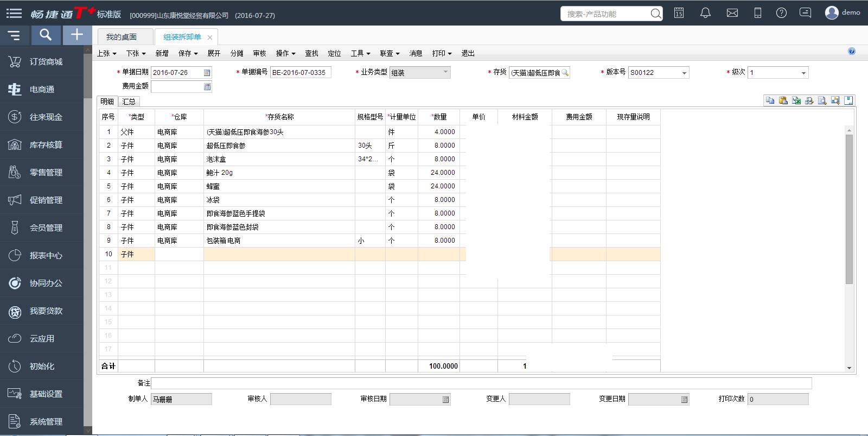868x436 pixels.
Task: Click into the 备注 input field
Action: (481, 383)
